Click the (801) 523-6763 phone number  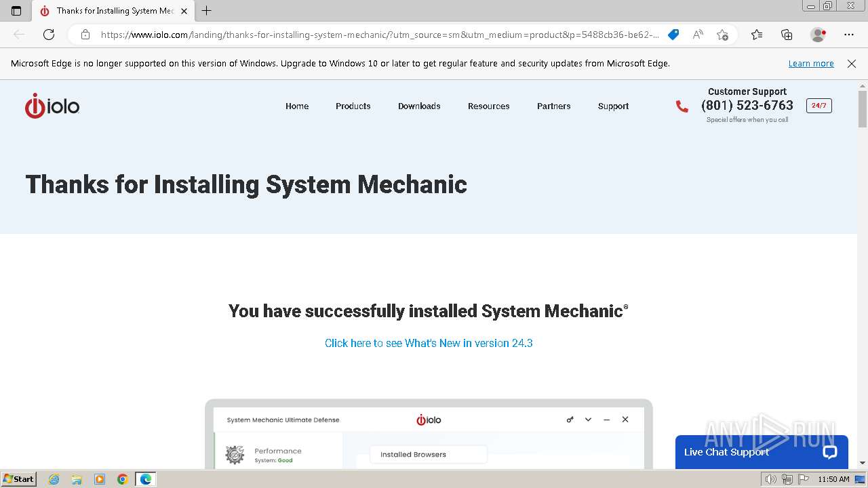tap(747, 105)
